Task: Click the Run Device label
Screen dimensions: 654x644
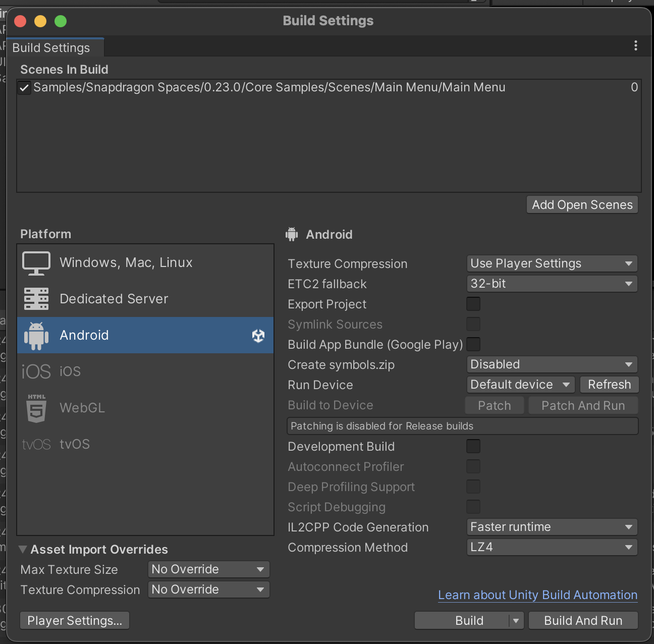Action: click(320, 385)
